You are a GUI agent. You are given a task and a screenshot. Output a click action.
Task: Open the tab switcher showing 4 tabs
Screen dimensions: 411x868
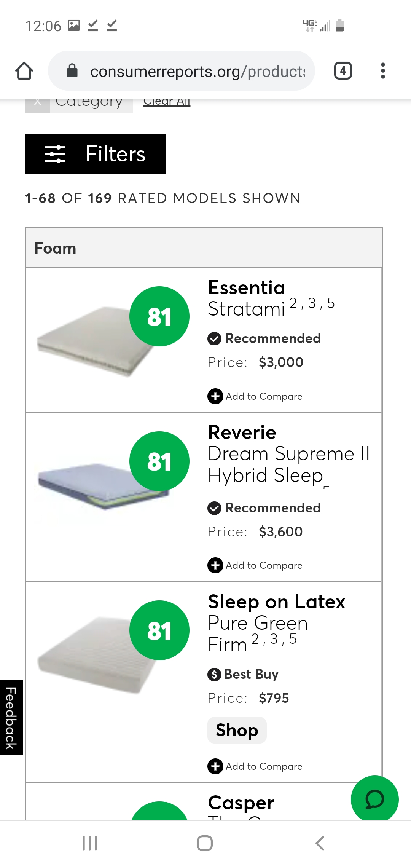click(x=342, y=71)
